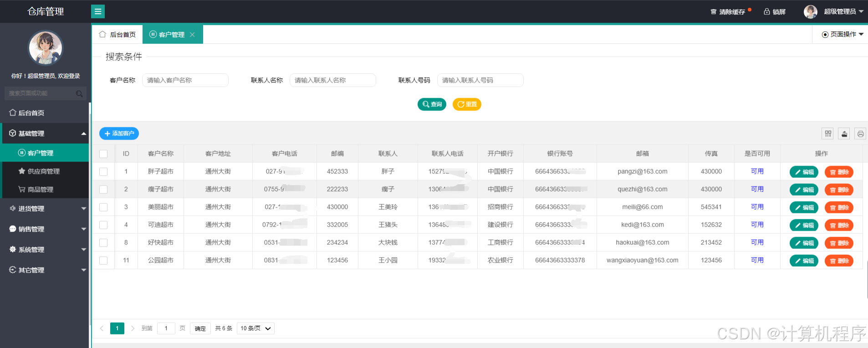Image resolution: width=868 pixels, height=348 pixels.
Task: Click the right-edge vertical scrollbar
Action: point(867,279)
